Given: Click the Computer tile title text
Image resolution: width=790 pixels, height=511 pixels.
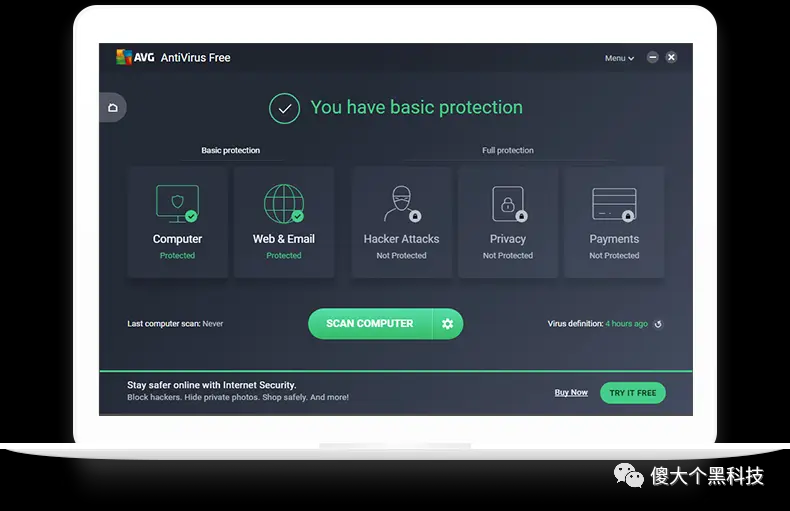Looking at the screenshot, I should point(177,239).
